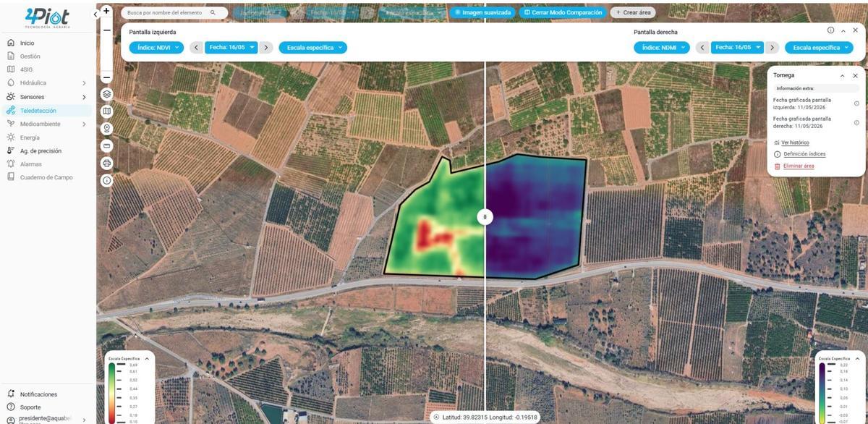Viewport: 868px width, 424px height.
Task: Click the Pantalla izquierda heading
Action: coord(152,32)
